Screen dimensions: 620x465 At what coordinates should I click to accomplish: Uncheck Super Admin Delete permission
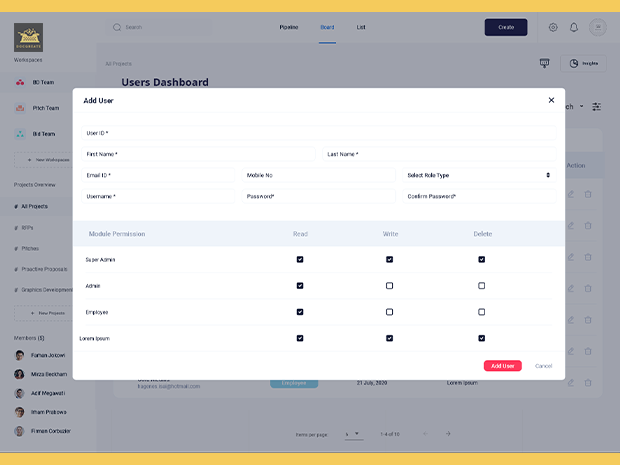click(x=482, y=259)
